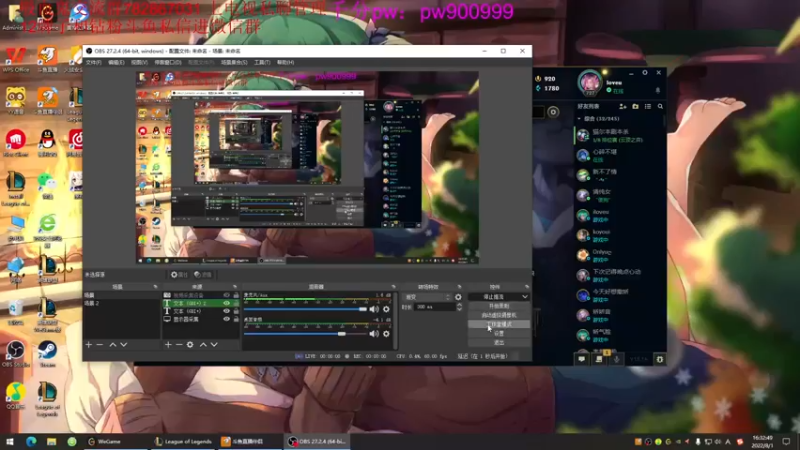Mute the desktop audio channel in mixer
Viewport: 800px width, 450px height.
(x=374, y=334)
